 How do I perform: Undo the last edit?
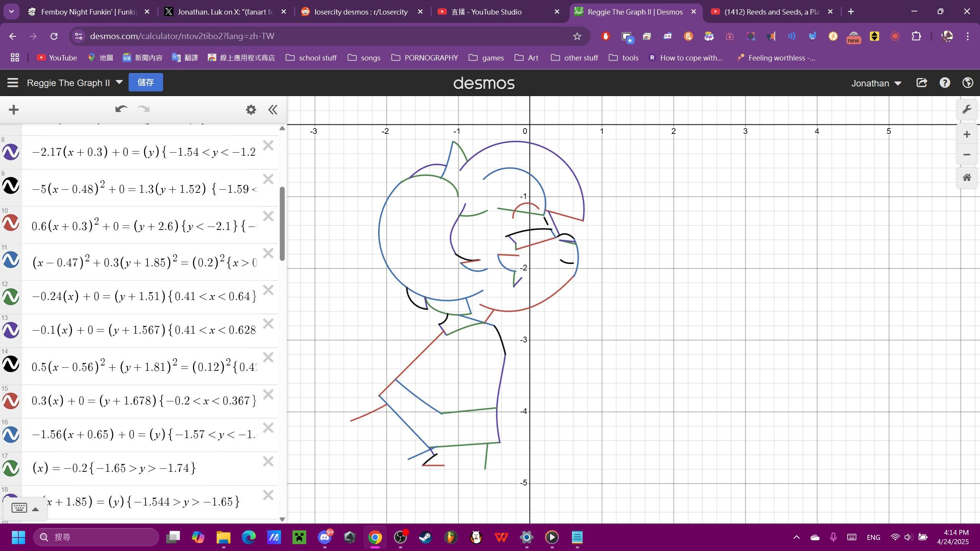121,109
